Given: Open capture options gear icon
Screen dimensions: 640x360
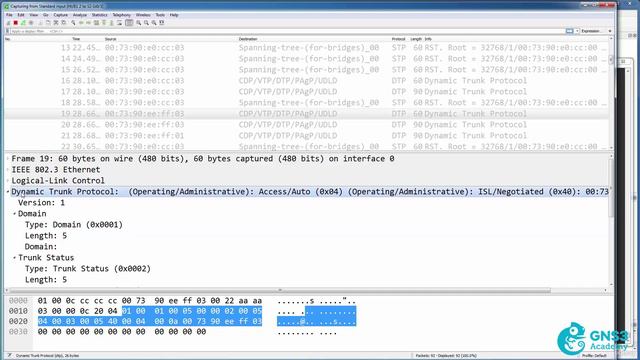Looking at the screenshot, I should (x=31, y=23).
